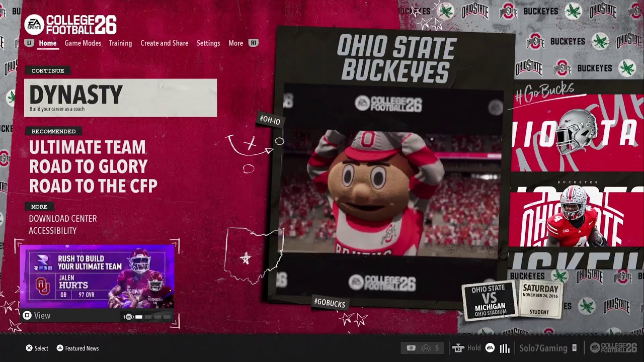Select the More tab in top navigation
The image size is (644, 362).
point(235,43)
